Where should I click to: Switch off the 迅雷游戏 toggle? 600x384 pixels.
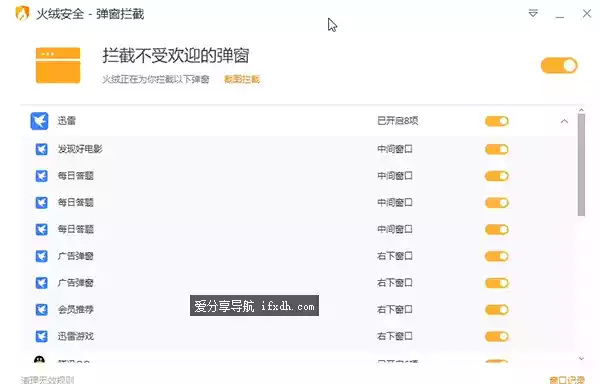pyautogui.click(x=497, y=336)
